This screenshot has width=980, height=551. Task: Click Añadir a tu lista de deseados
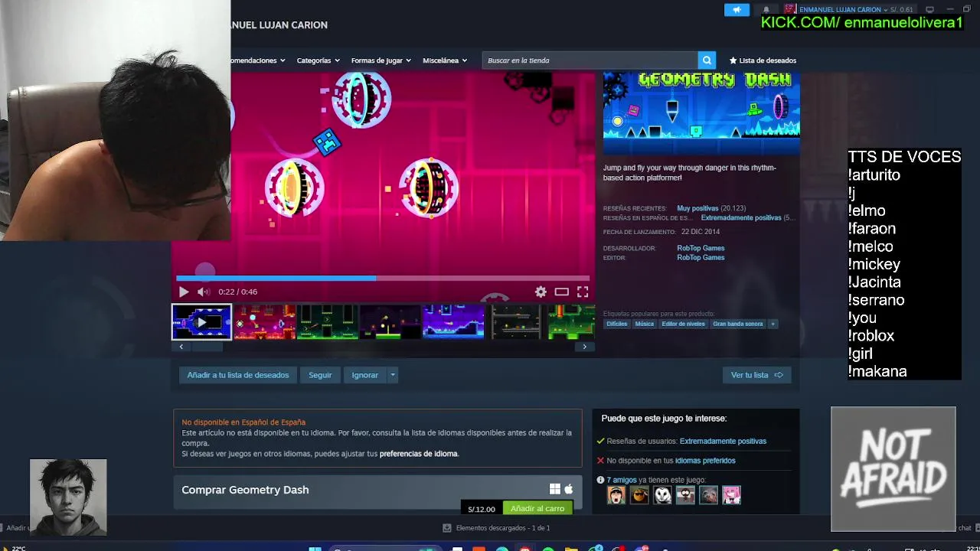tap(238, 375)
